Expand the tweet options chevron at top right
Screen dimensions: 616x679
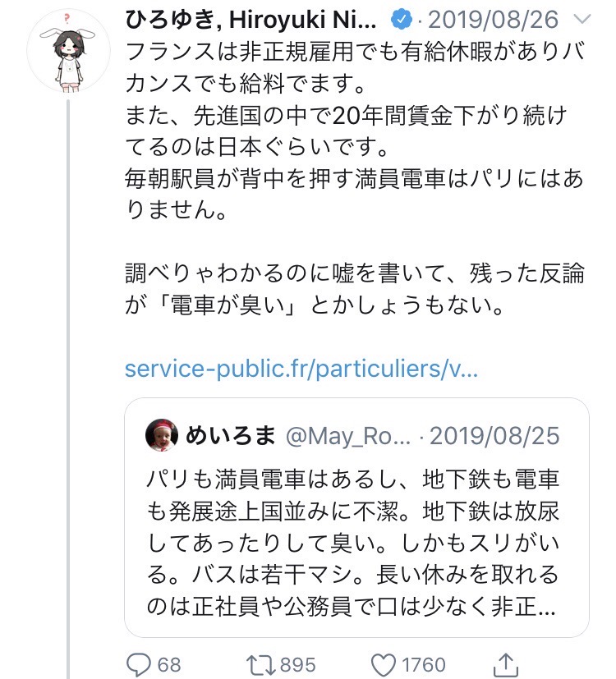click(x=581, y=19)
